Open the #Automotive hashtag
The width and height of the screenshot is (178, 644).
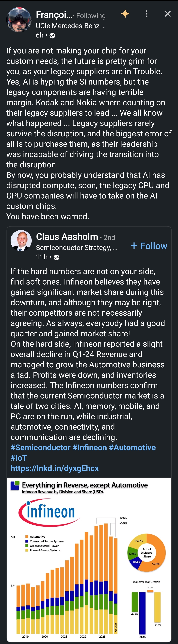point(132,447)
